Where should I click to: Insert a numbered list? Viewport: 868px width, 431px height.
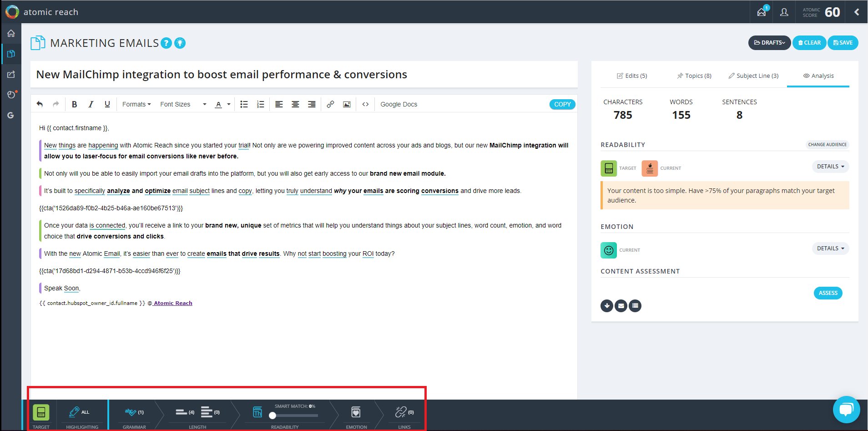[x=260, y=104]
